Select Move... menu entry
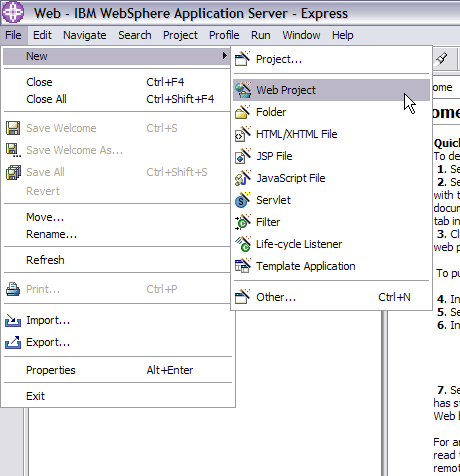 click(x=116, y=217)
